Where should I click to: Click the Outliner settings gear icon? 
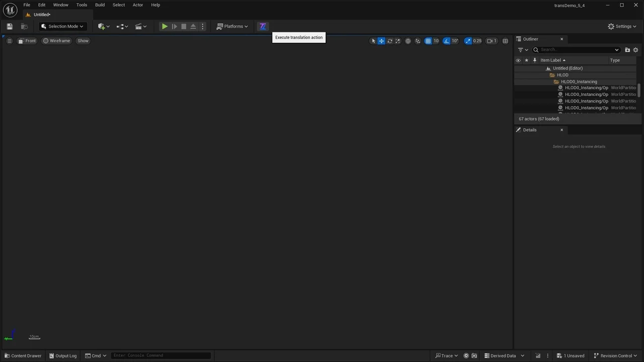635,50
